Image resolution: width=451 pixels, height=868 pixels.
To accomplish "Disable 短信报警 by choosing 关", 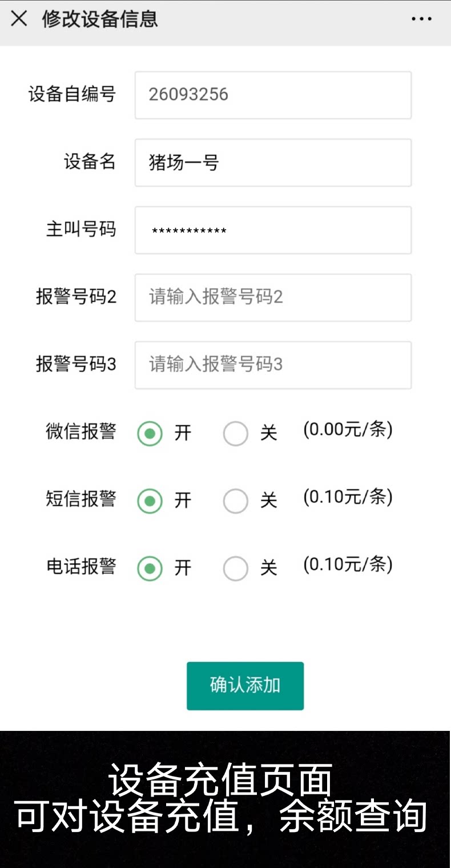I will pos(235,501).
